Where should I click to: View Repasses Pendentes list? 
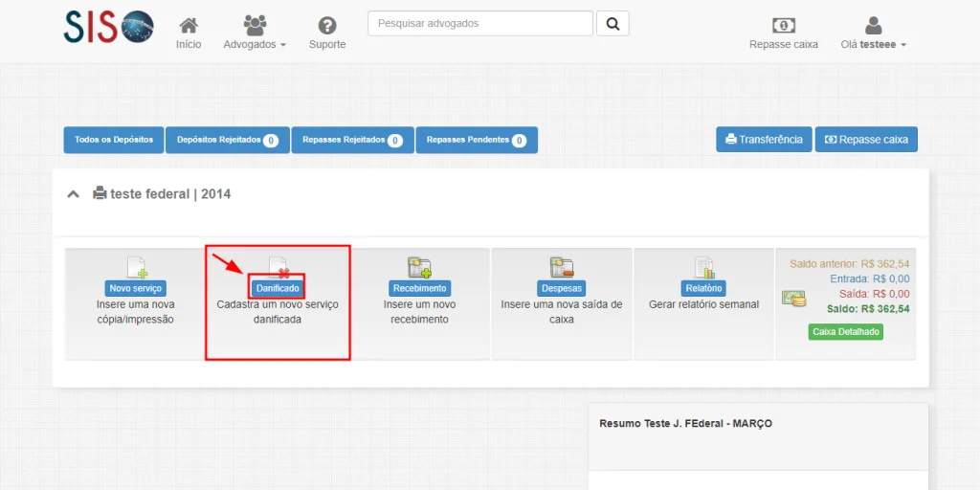[477, 140]
